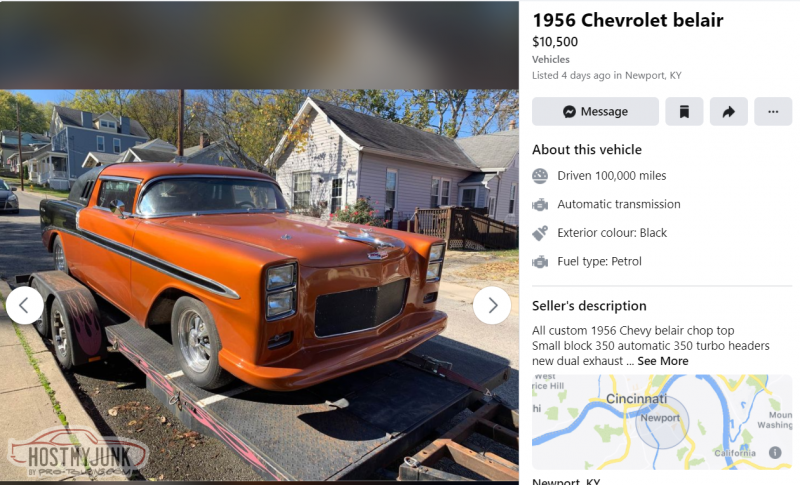Click the Message button
This screenshot has width=800, height=485.
[595, 111]
